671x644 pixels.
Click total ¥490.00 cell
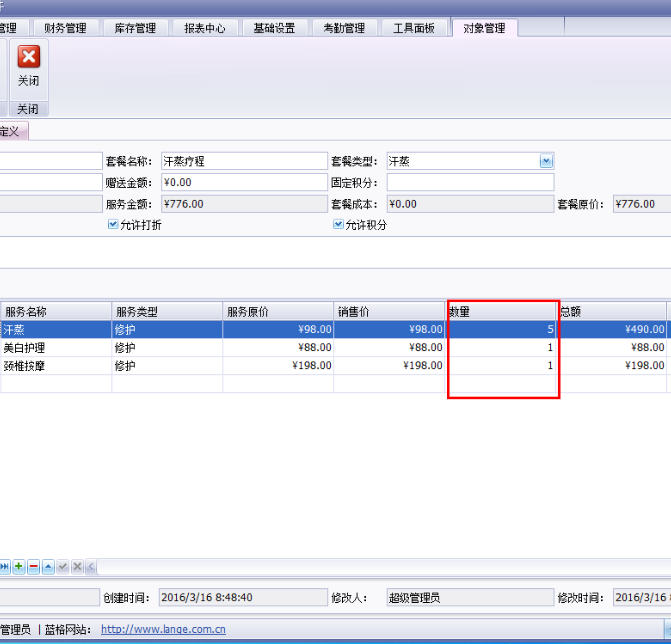click(x=612, y=329)
